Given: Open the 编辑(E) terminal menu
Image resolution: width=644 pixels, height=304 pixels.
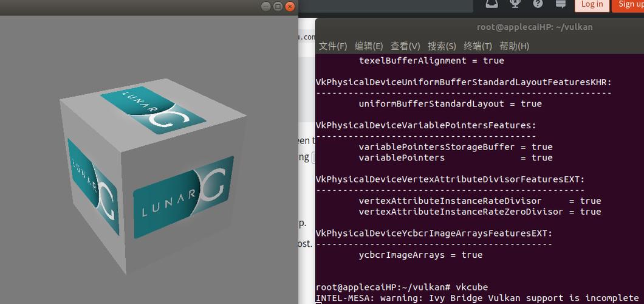Looking at the screenshot, I should pyautogui.click(x=369, y=46).
